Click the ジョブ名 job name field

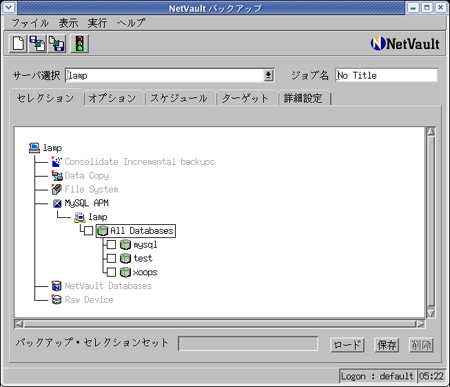pyautogui.click(x=386, y=75)
